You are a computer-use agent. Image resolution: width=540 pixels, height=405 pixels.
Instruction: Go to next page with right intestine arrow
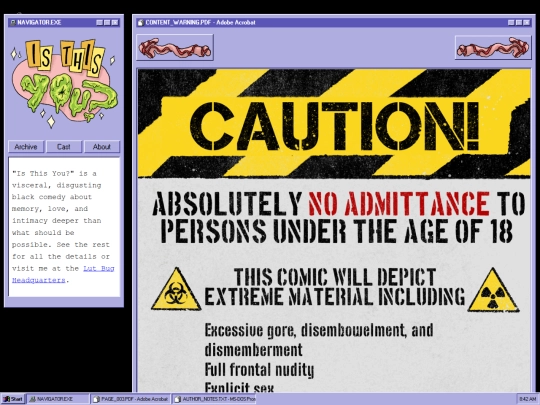point(493,48)
